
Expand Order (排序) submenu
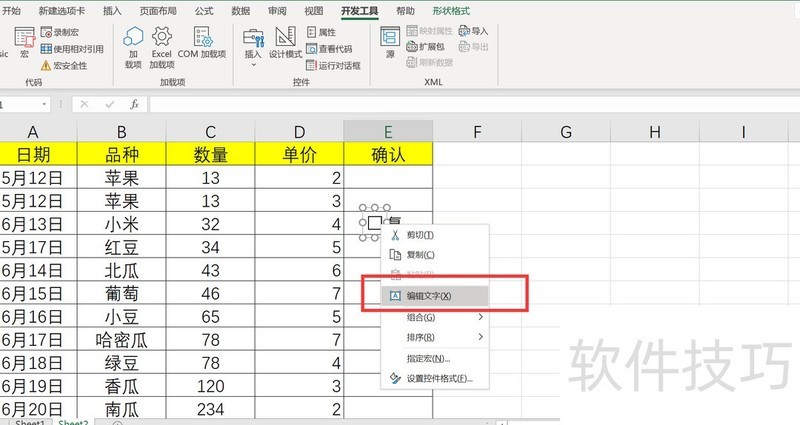pyautogui.click(x=435, y=337)
